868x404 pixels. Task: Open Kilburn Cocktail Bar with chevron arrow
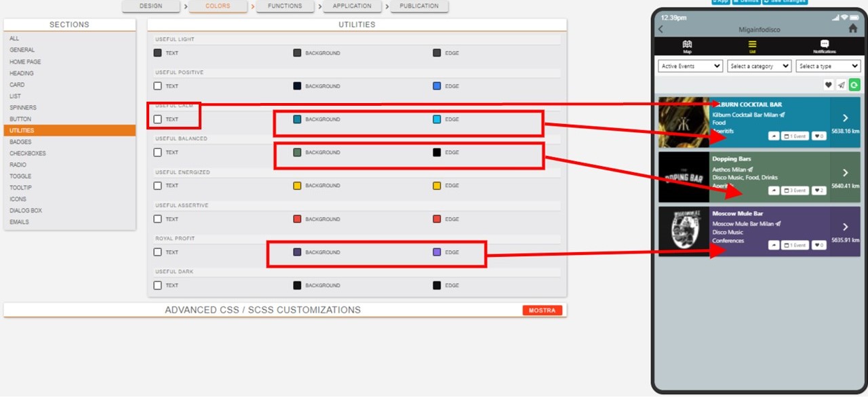(845, 118)
